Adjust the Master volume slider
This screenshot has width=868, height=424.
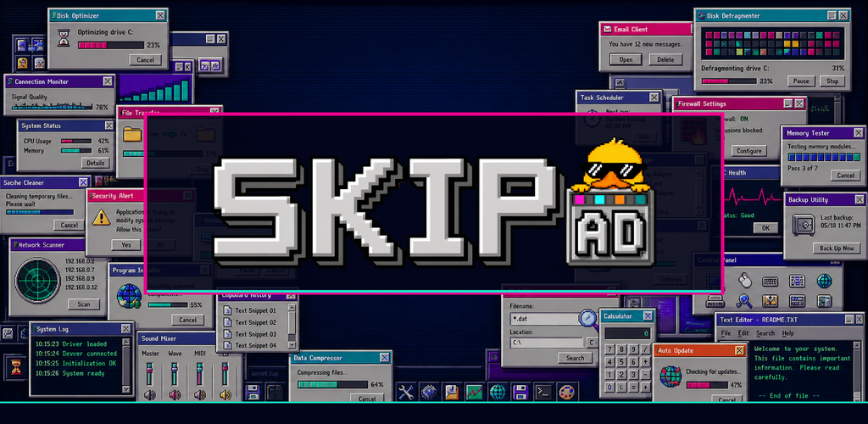coord(149,374)
